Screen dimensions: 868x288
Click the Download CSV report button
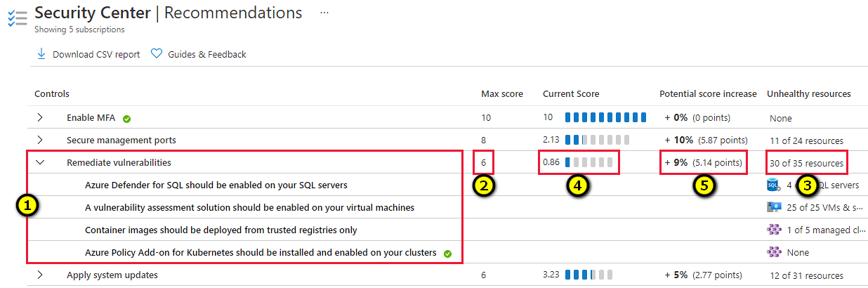click(x=88, y=54)
